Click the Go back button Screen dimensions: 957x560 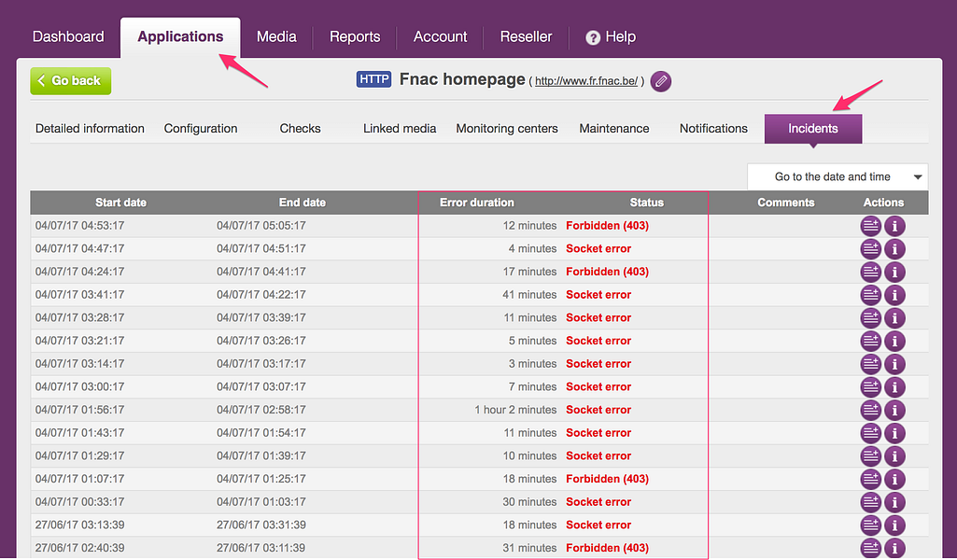[70, 81]
